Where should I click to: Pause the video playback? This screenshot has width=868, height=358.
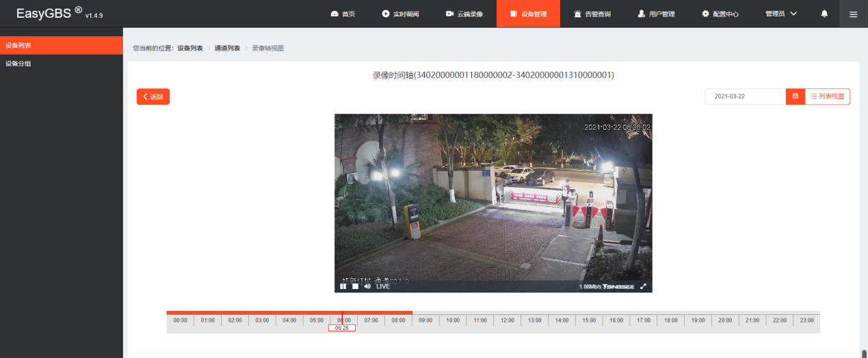coord(343,286)
